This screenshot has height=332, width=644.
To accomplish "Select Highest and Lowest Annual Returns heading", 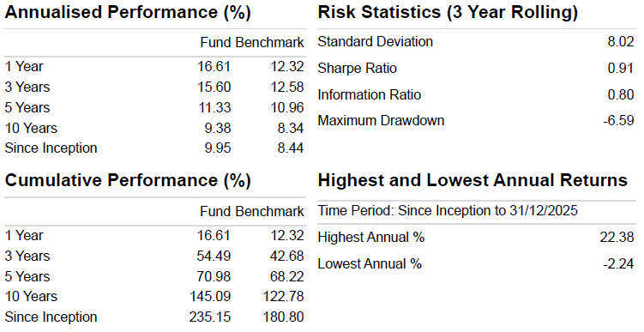I will (x=472, y=180).
